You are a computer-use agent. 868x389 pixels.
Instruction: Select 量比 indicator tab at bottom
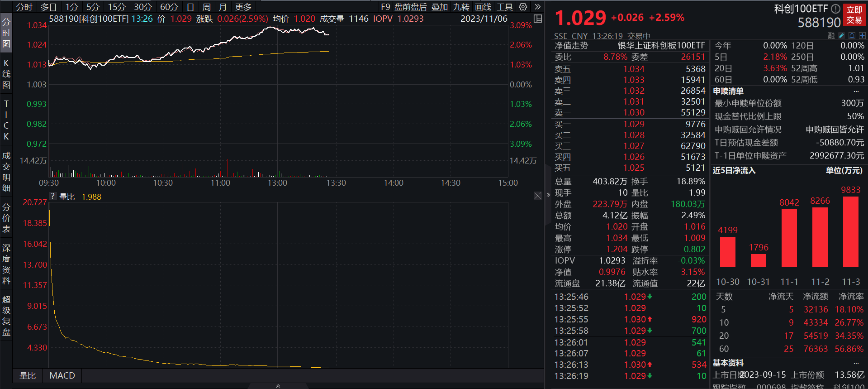[x=28, y=375]
